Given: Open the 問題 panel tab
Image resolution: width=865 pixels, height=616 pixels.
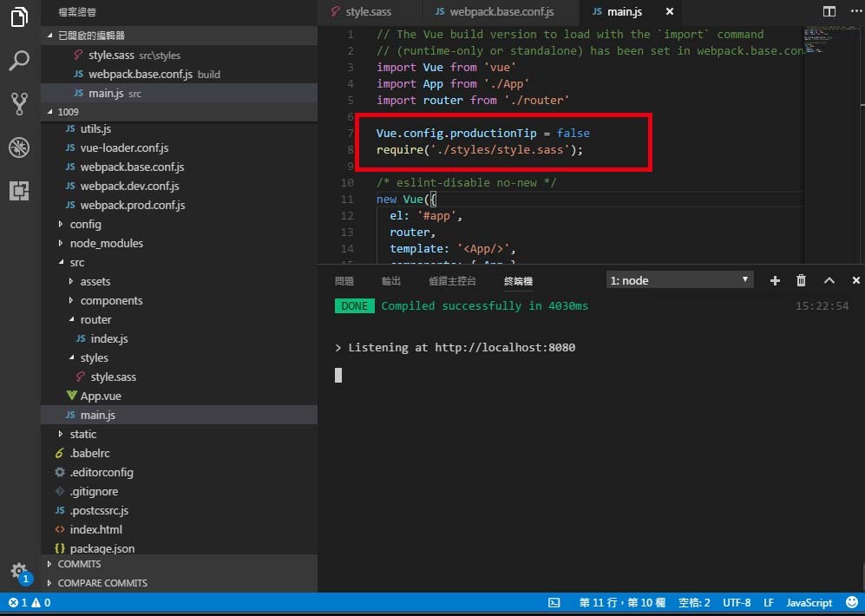Looking at the screenshot, I should point(344,281).
